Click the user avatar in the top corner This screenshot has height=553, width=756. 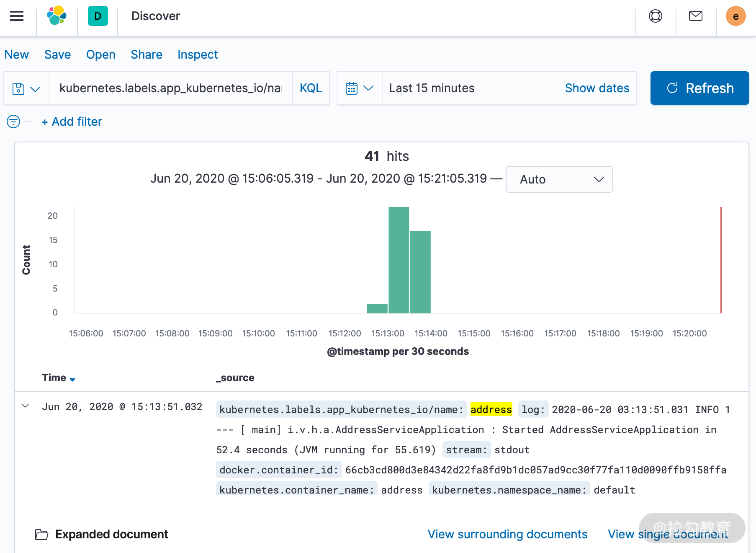coord(735,16)
